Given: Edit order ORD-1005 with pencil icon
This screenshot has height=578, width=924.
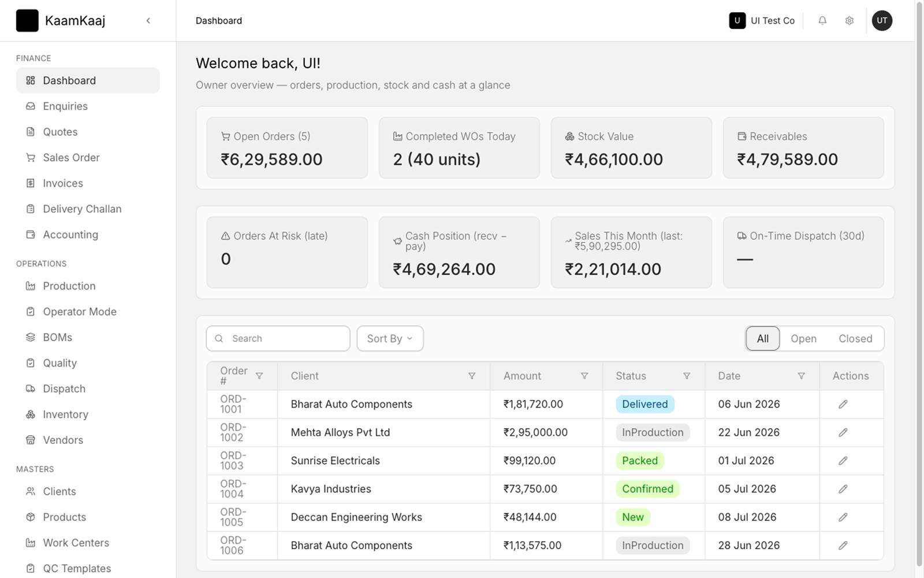Looking at the screenshot, I should point(843,517).
